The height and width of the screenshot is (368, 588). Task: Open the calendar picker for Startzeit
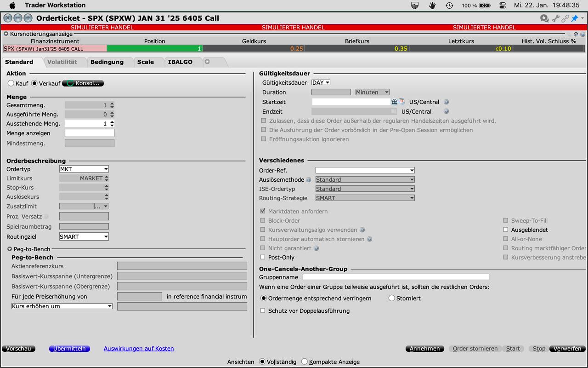402,102
